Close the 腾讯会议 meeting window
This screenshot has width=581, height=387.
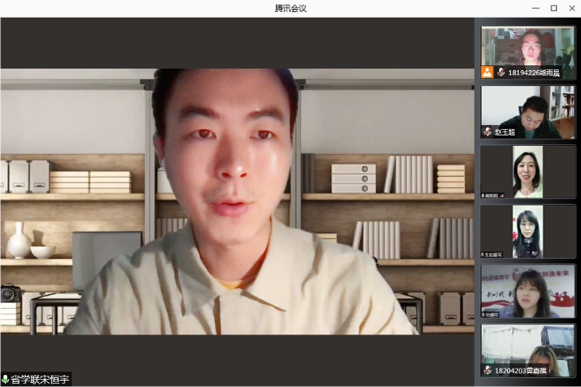click(x=572, y=8)
